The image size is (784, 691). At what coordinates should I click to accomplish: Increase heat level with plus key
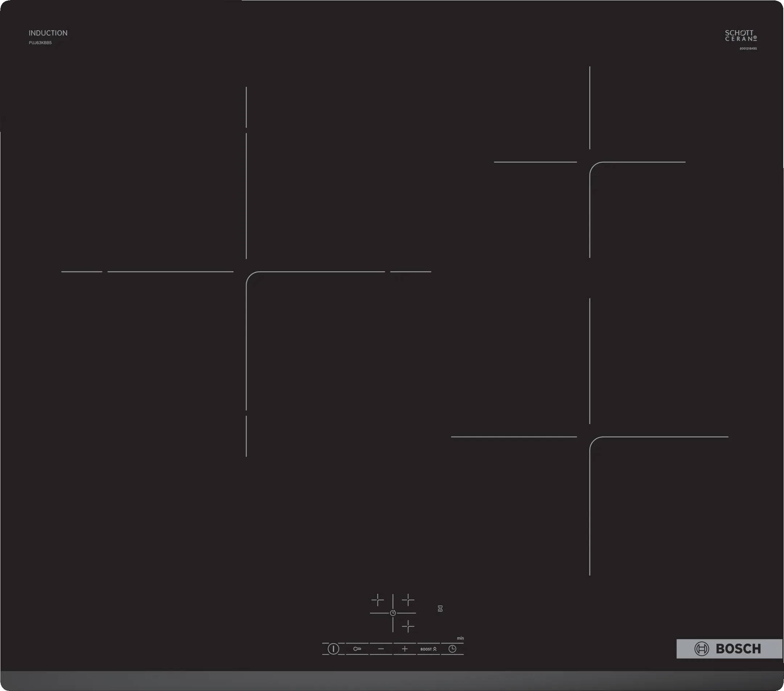point(405,649)
